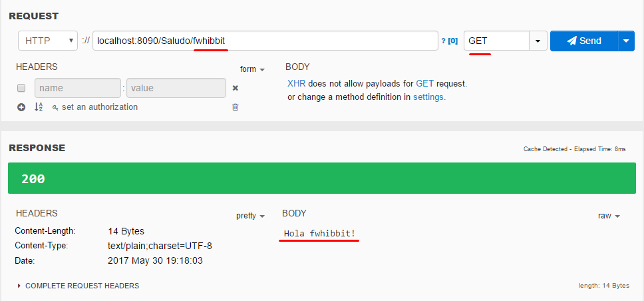Open the HTTP scheme dropdown

(49, 41)
